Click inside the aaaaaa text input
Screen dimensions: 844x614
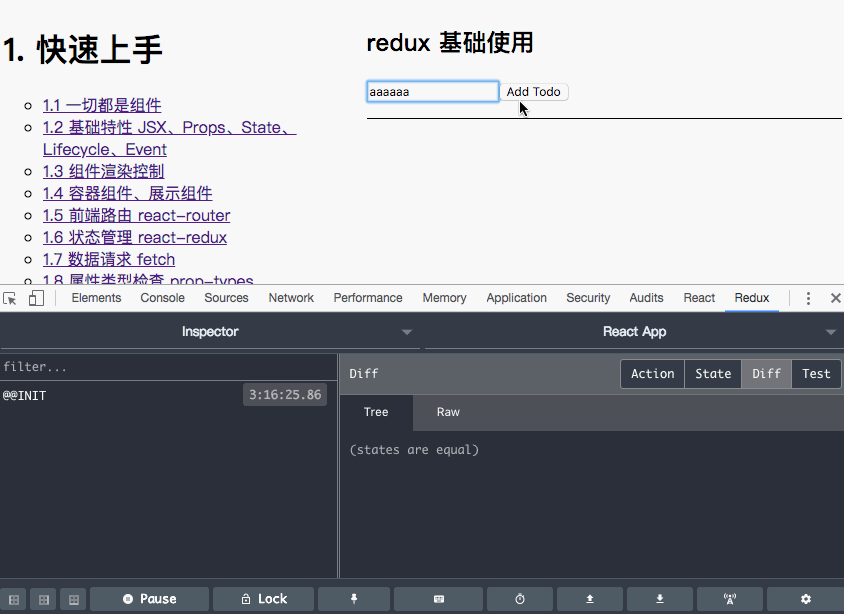tap(432, 91)
